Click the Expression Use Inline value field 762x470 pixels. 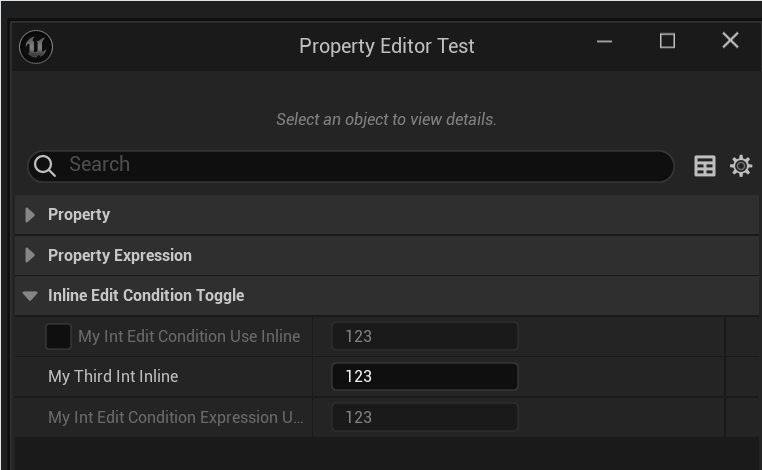coord(424,417)
